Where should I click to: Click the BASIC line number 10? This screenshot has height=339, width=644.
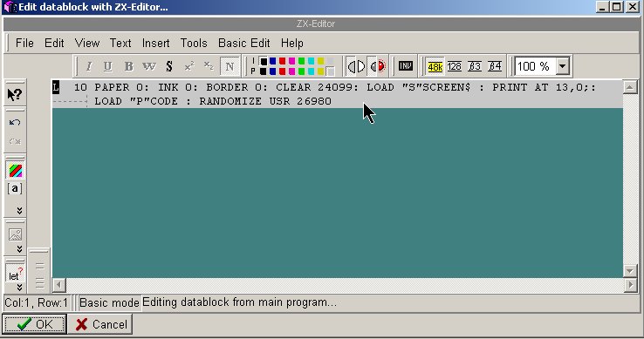[x=80, y=87]
